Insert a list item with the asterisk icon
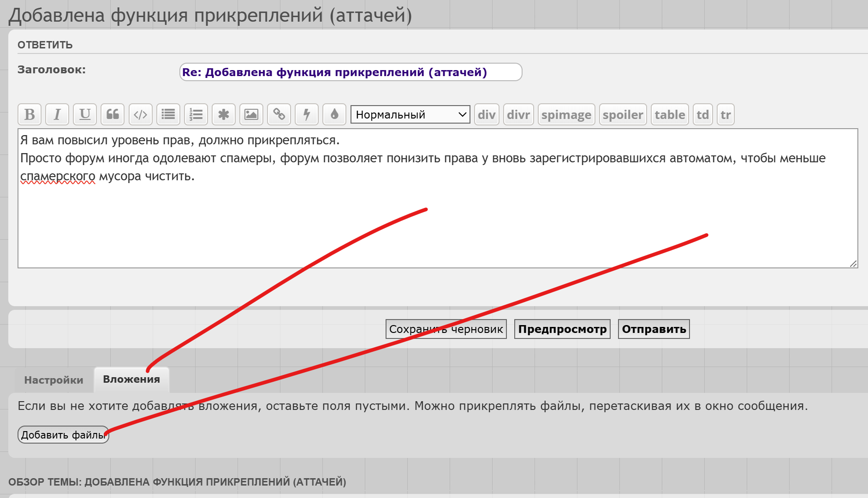This screenshot has width=868, height=498. (x=223, y=114)
